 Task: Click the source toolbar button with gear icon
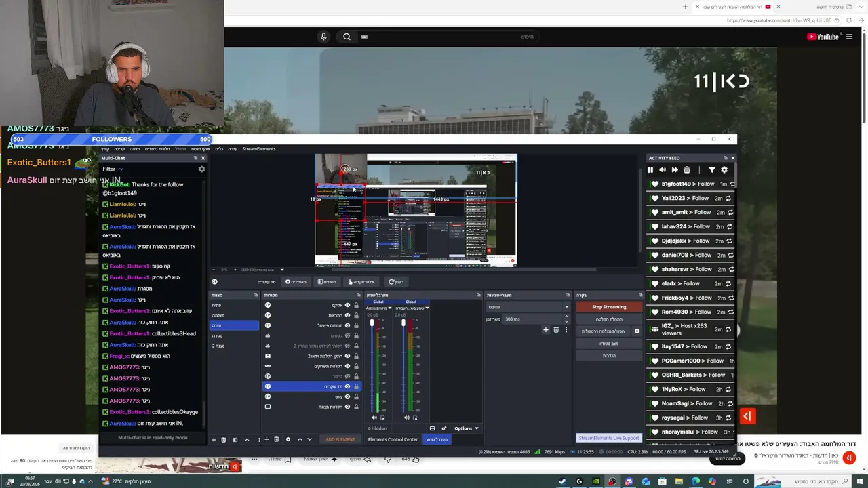tap(296, 282)
